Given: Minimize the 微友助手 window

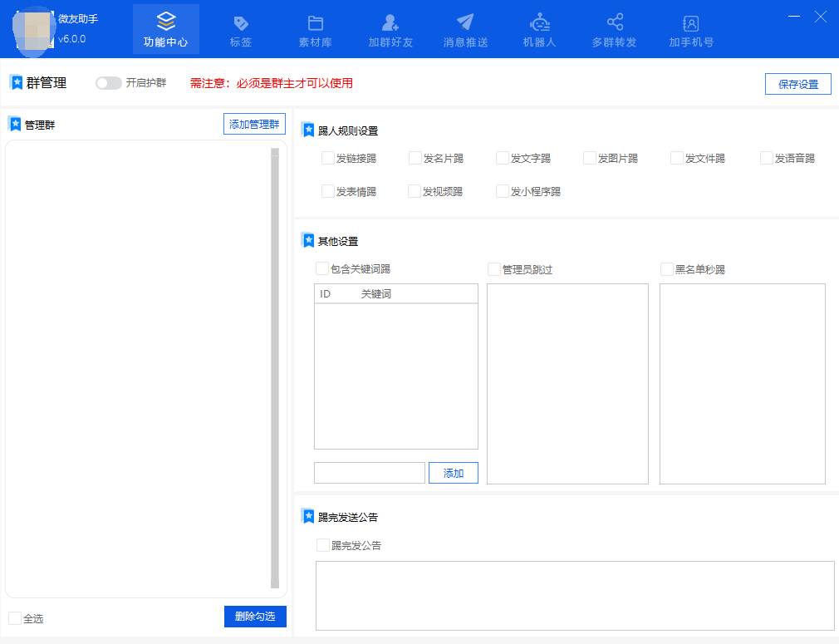Looking at the screenshot, I should coord(794,17).
